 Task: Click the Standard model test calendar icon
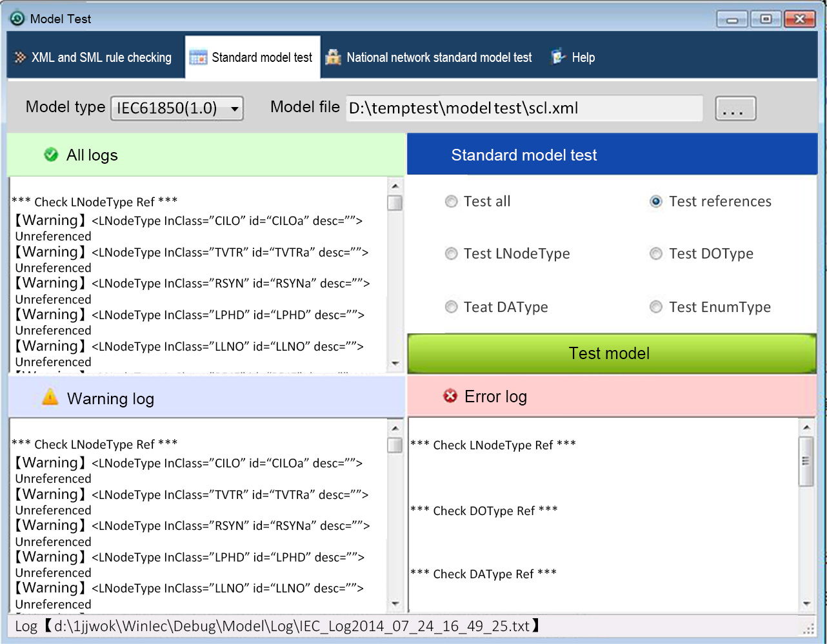198,57
